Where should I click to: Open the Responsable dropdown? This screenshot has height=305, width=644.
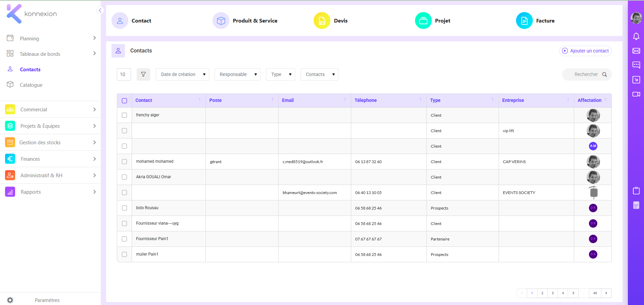pos(238,74)
